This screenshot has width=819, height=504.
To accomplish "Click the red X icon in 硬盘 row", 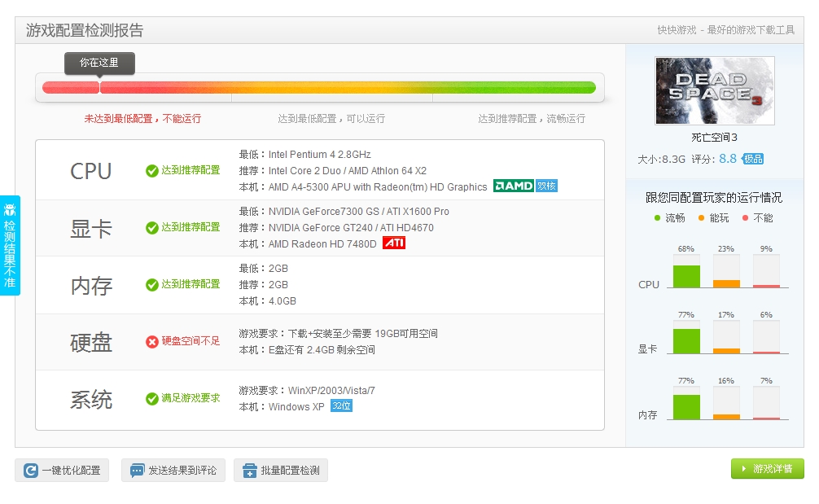I will [x=152, y=342].
